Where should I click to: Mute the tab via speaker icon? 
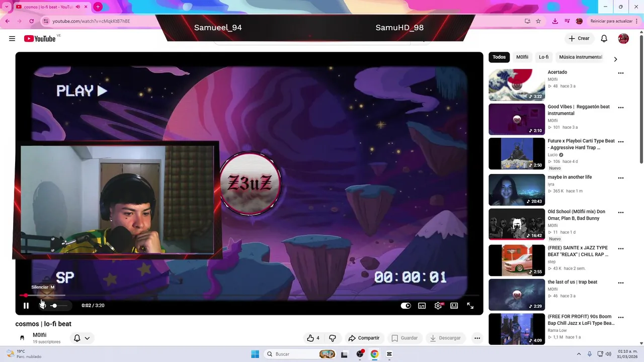pyautogui.click(x=77, y=7)
